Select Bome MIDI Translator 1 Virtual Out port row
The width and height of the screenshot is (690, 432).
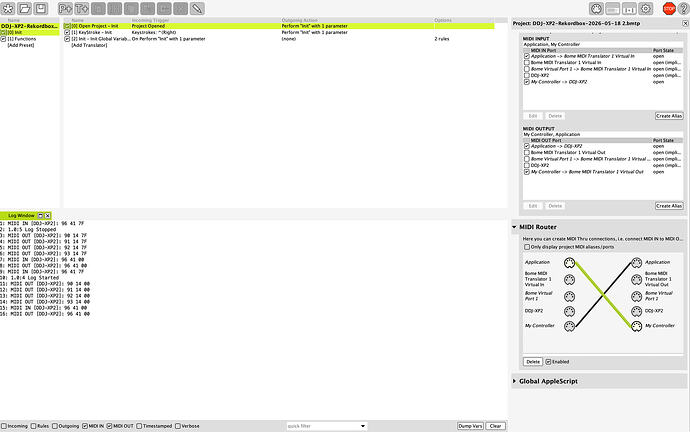coord(602,153)
